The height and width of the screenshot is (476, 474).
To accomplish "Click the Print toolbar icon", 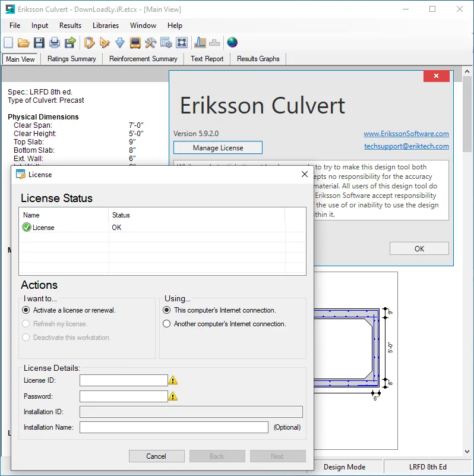I will pos(55,43).
